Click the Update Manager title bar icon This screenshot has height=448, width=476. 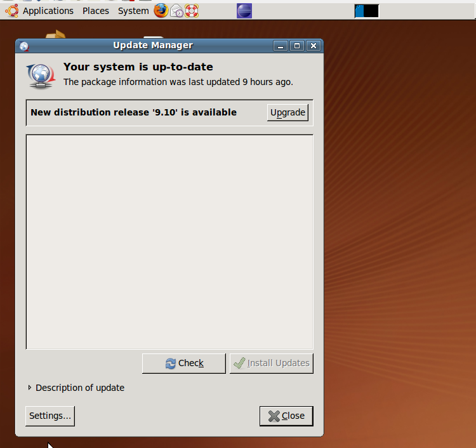24,46
